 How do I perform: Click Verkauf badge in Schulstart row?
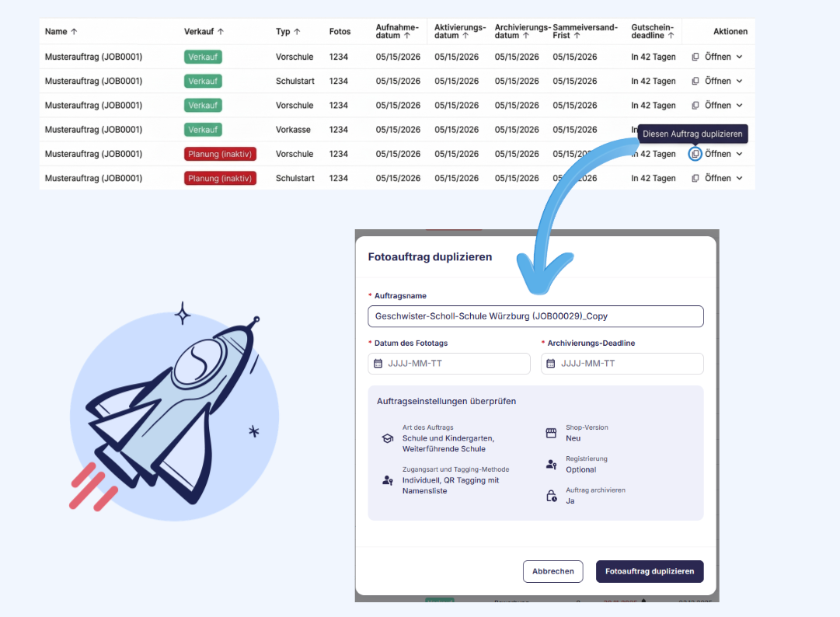(x=203, y=81)
